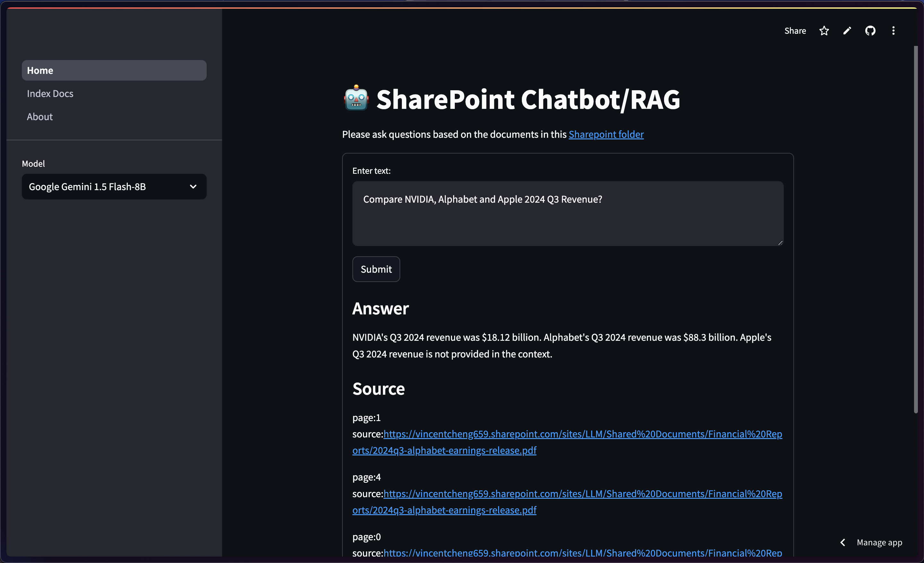Open the GitHub repository icon
Viewport: 924px width, 563px height.
[x=870, y=31]
